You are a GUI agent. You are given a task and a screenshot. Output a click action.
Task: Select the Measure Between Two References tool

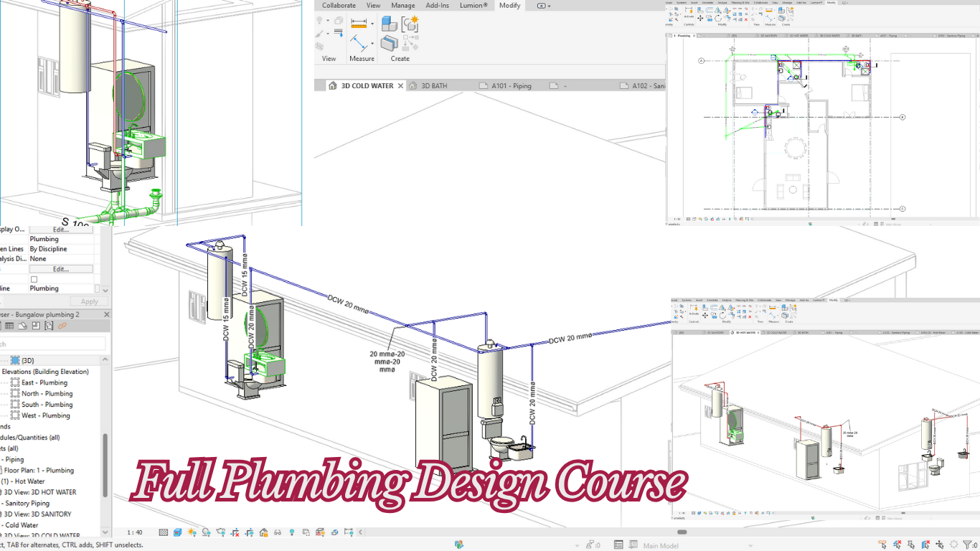[x=359, y=43]
